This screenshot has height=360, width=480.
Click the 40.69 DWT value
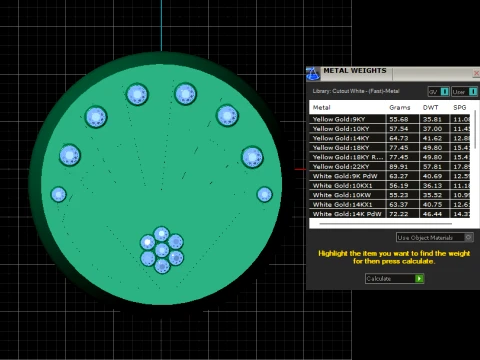pos(432,176)
